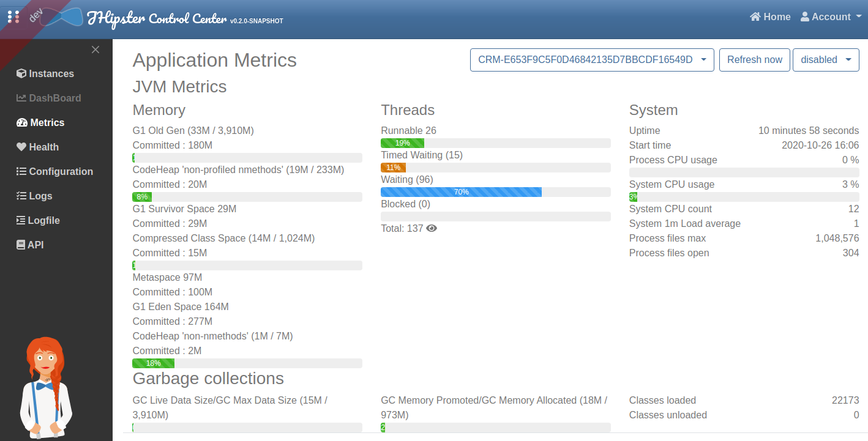Viewport: 868px width, 441px height.
Task: Expand the 'disabled' auto-refresh dropdown
Action: (825, 60)
